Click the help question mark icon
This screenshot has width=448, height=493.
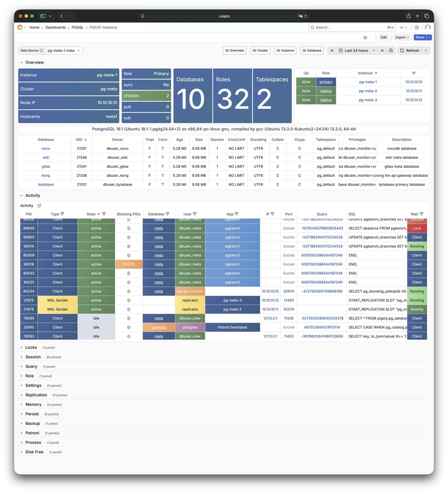point(417,27)
